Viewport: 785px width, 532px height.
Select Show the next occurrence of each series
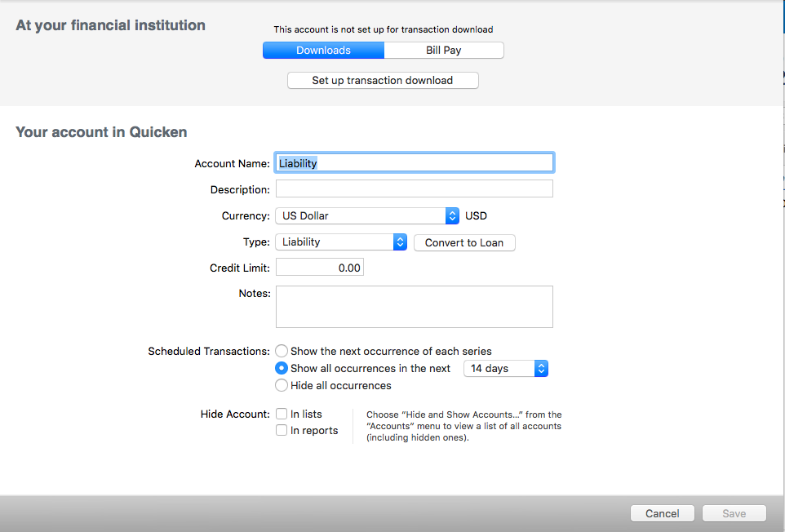pos(282,352)
